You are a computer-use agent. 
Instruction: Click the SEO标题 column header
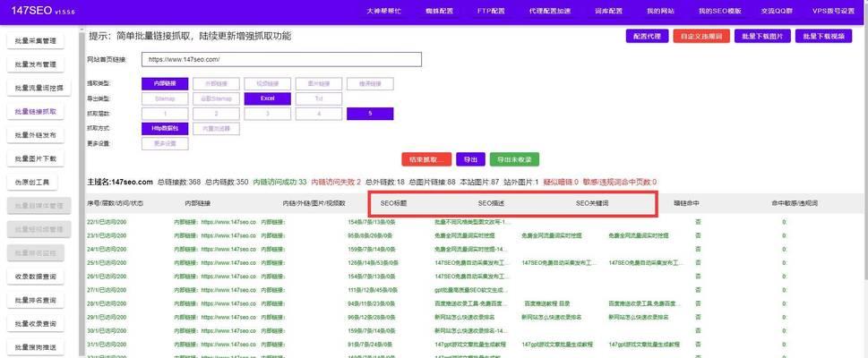pos(393,204)
